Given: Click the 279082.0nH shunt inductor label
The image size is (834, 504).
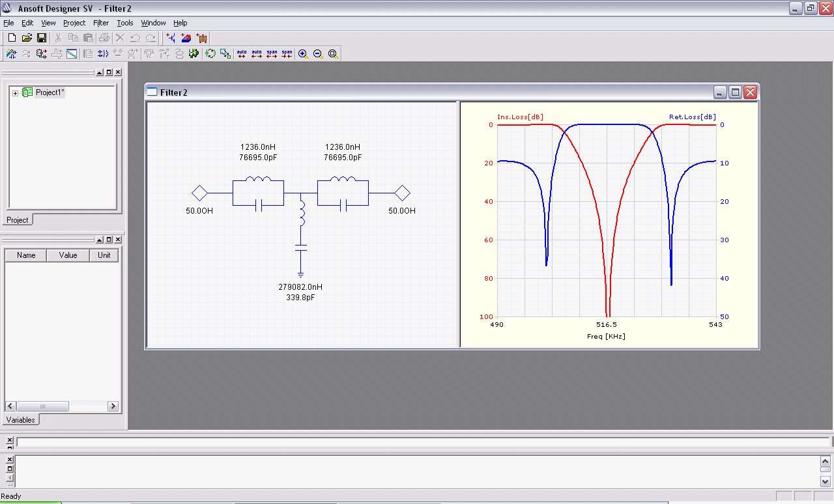Looking at the screenshot, I should click(x=300, y=287).
